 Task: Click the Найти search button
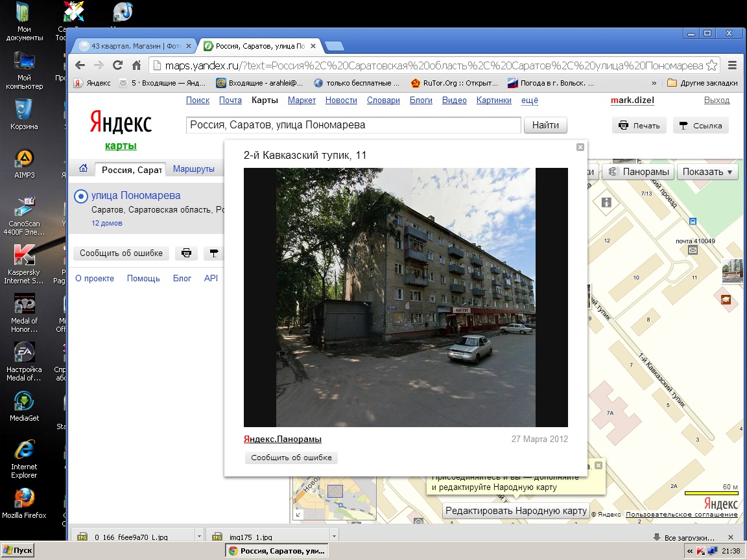point(545,125)
